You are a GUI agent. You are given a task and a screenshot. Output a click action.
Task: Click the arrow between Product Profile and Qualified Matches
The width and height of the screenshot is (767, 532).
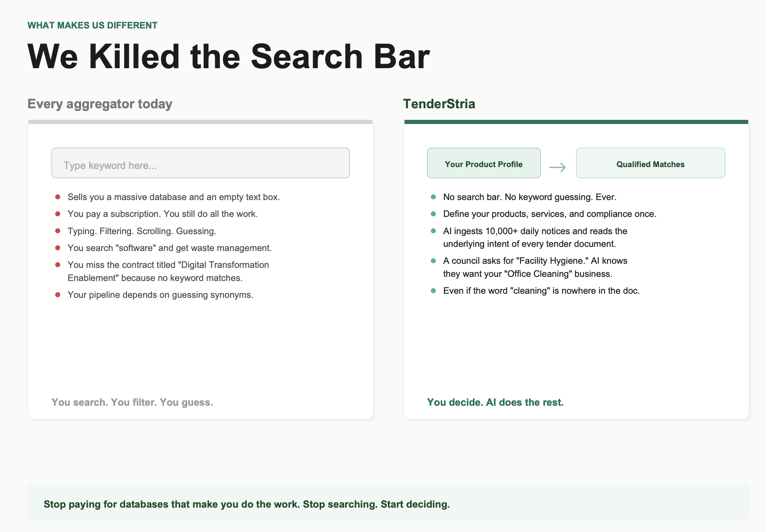point(557,167)
